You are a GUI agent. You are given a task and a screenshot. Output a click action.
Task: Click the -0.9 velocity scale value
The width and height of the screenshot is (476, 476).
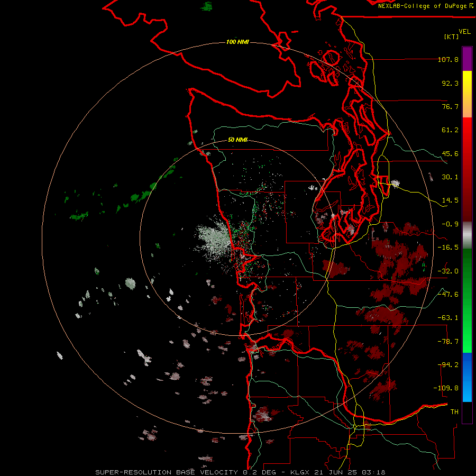point(450,224)
